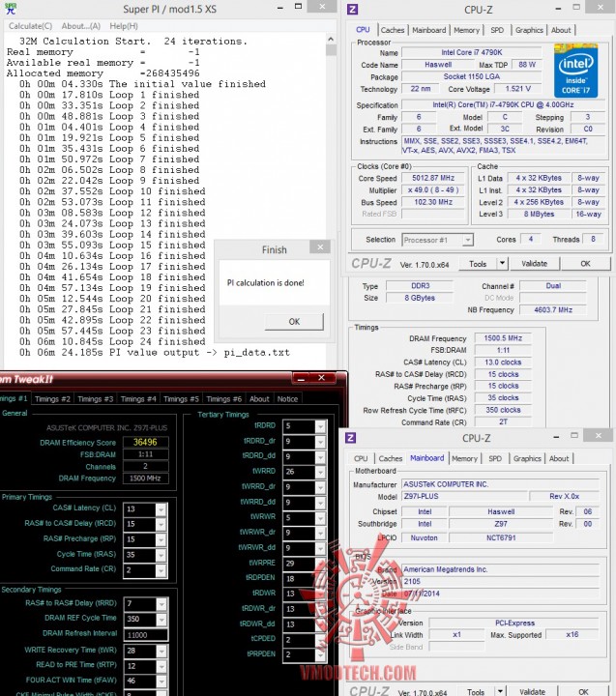
Task: Click the DRAM Refresh Interval field
Action: [x=146, y=635]
